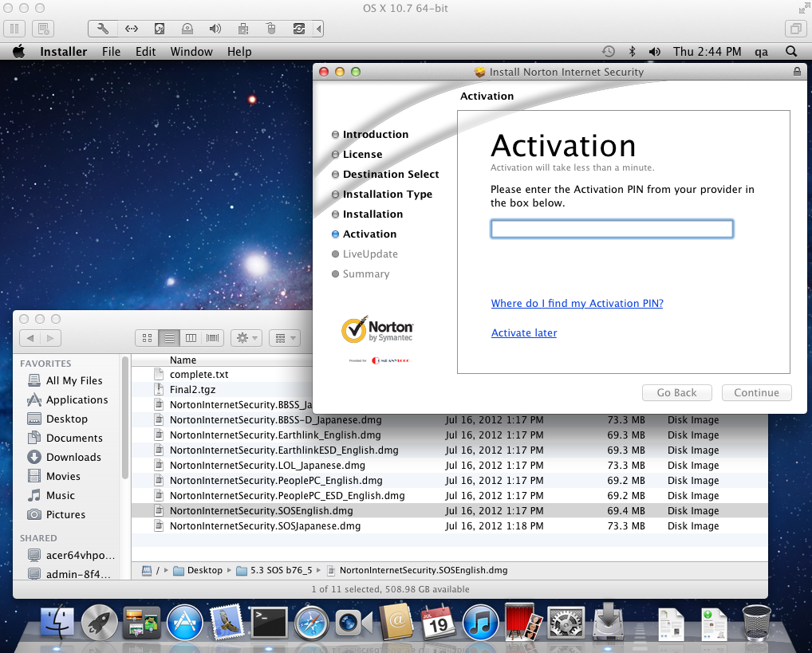Open Spotlight search in the menu bar
Viewport: 812px width, 653px height.
(x=790, y=51)
